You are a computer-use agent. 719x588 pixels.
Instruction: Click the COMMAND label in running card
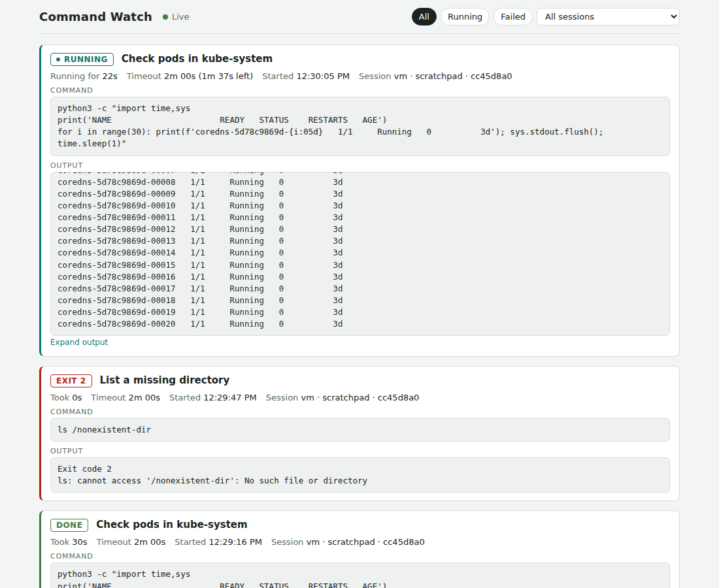71,90
